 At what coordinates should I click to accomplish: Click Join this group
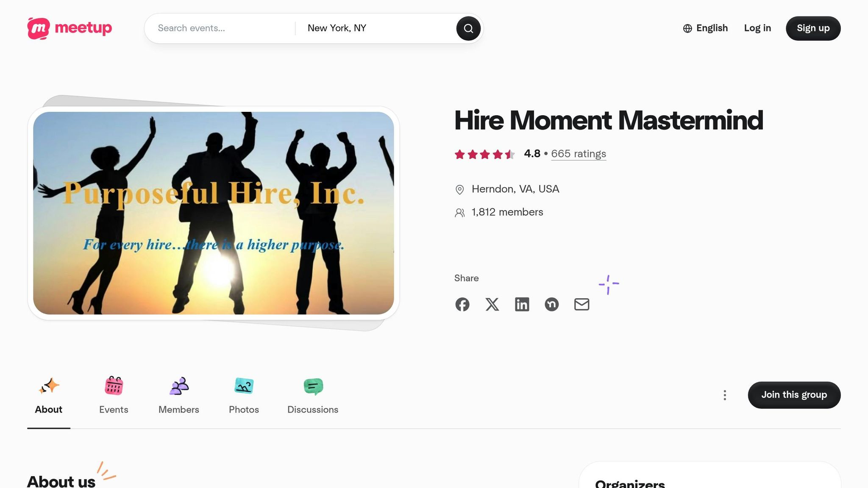(794, 395)
